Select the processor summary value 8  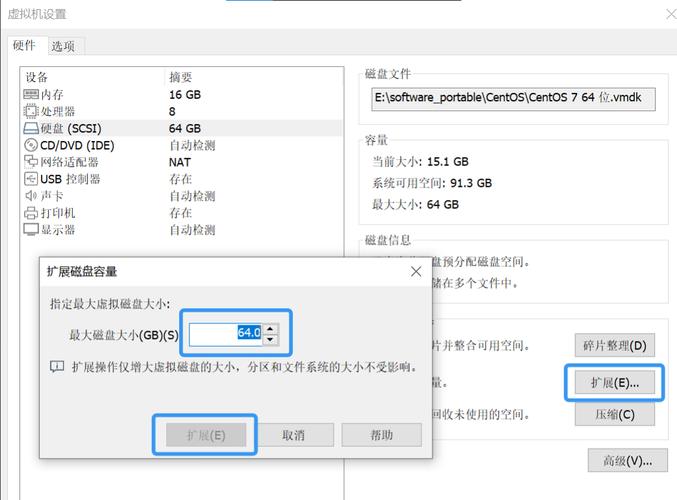click(x=172, y=111)
